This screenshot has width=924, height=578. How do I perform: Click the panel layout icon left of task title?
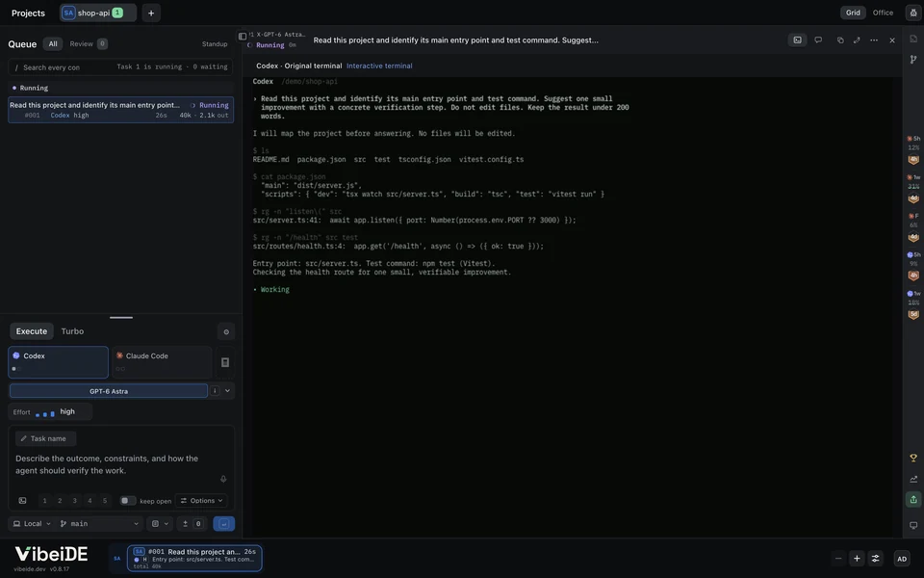tap(243, 37)
